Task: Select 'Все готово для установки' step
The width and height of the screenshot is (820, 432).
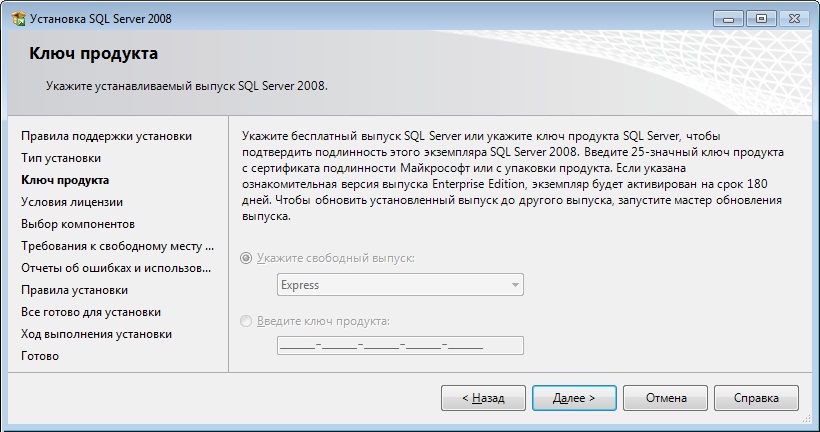Action: [91, 312]
